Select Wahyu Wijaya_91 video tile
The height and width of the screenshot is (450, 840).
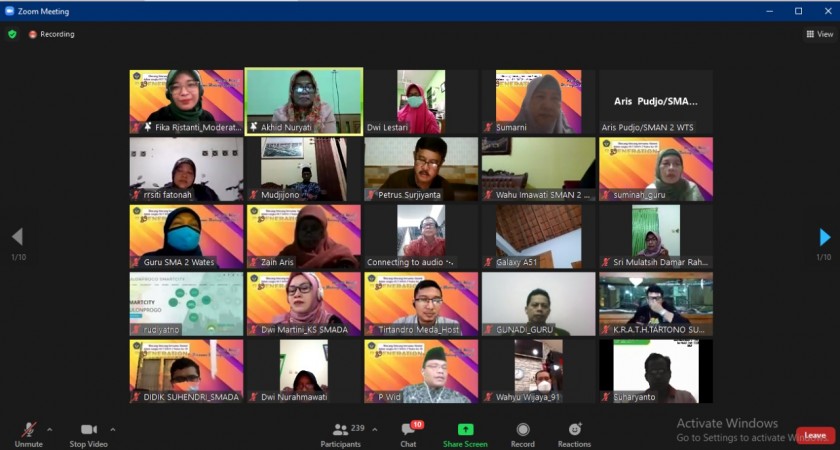coord(538,372)
